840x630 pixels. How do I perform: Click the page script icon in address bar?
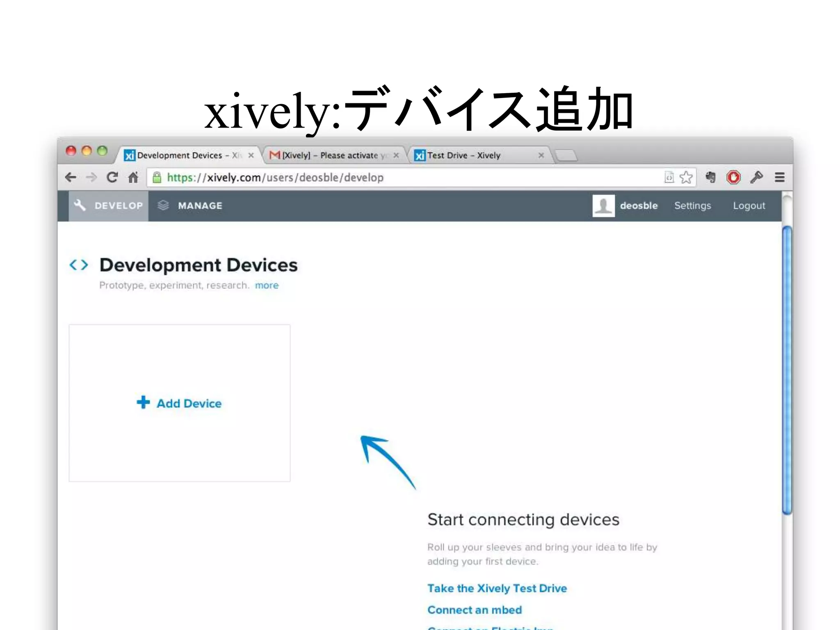[669, 177]
